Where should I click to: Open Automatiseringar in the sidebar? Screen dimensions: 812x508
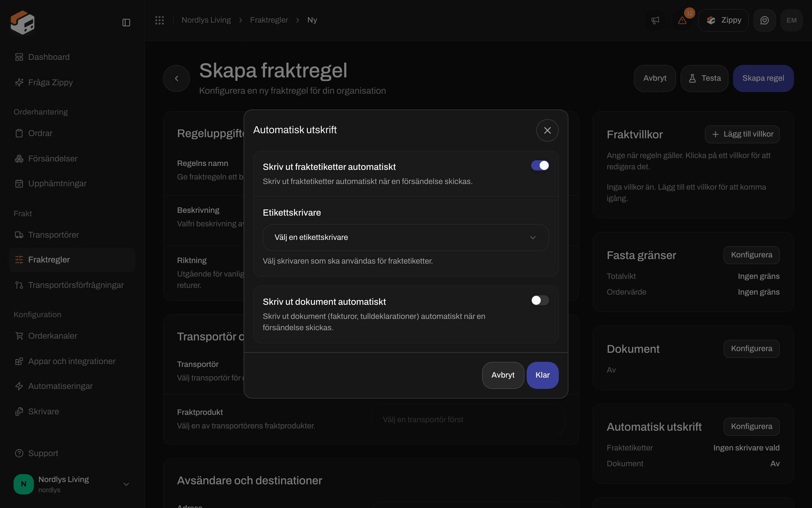pos(72,386)
